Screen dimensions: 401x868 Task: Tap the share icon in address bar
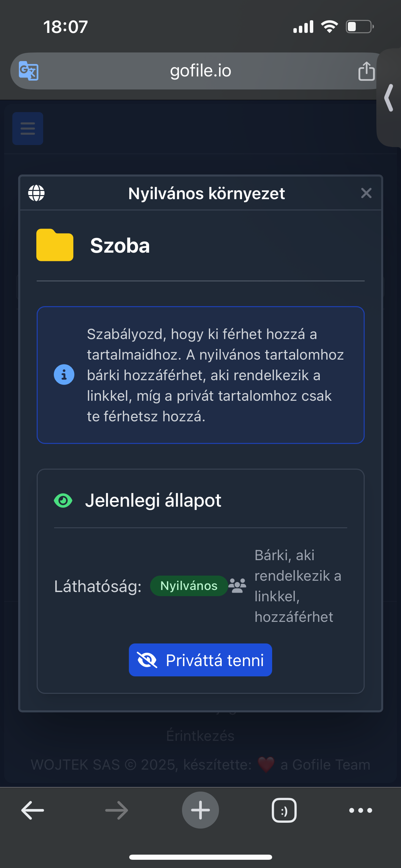(366, 71)
